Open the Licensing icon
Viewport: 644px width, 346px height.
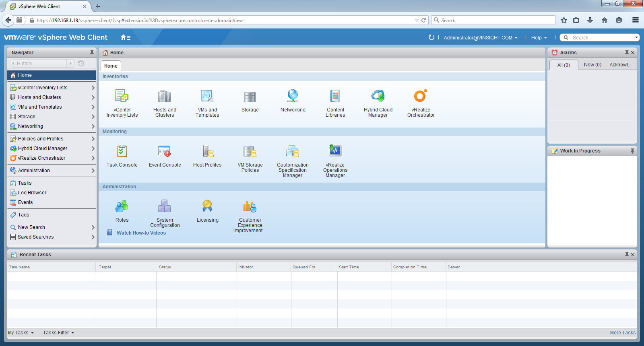coord(207,206)
